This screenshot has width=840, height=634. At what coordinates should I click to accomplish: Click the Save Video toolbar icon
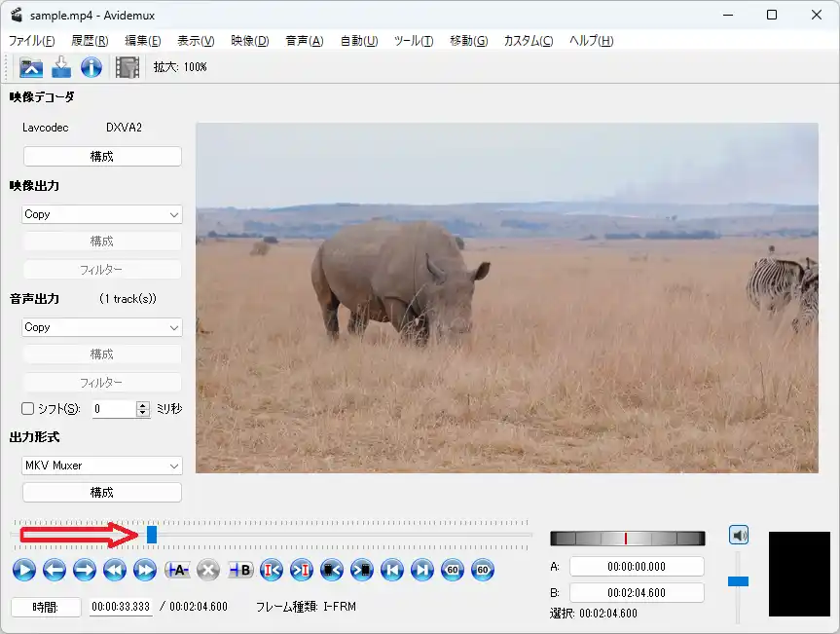[x=61, y=67]
